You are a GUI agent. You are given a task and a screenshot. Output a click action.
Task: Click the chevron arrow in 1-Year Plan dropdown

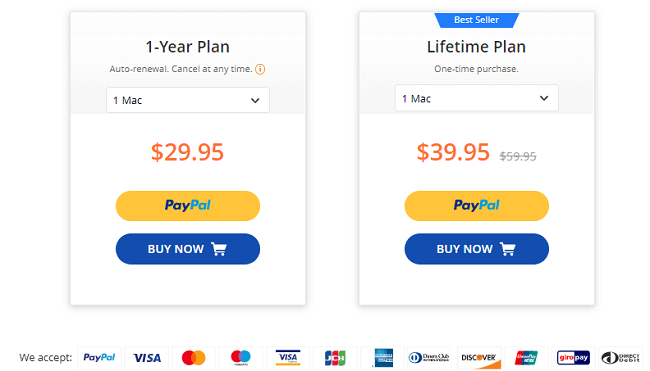point(255,100)
